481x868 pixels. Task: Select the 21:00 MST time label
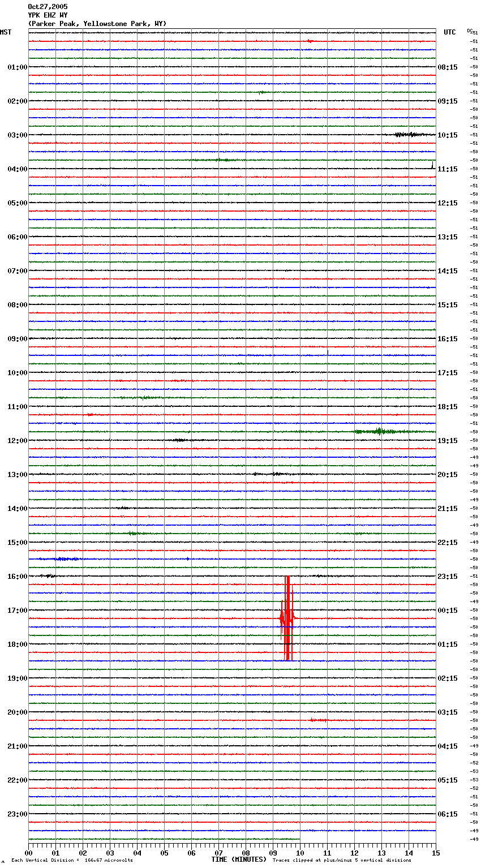point(18,746)
